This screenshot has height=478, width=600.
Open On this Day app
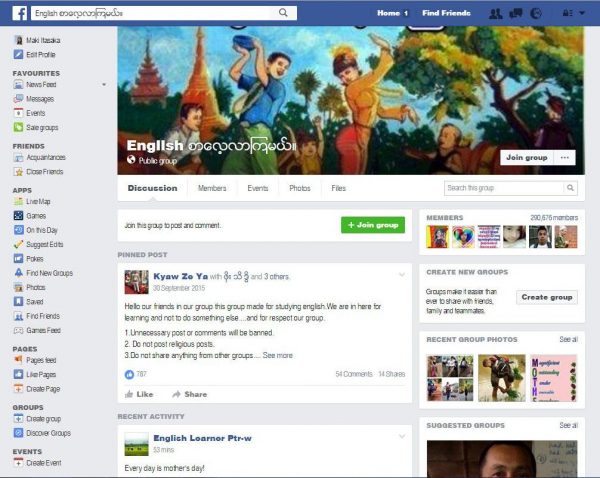36,230
